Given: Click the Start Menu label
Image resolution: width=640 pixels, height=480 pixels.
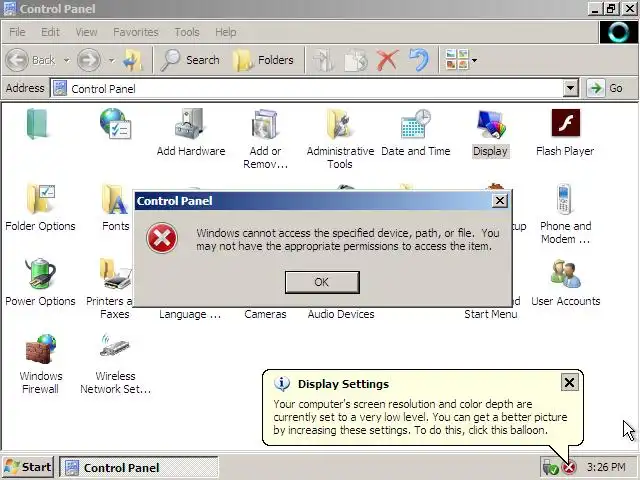Looking at the screenshot, I should pos(491,314).
